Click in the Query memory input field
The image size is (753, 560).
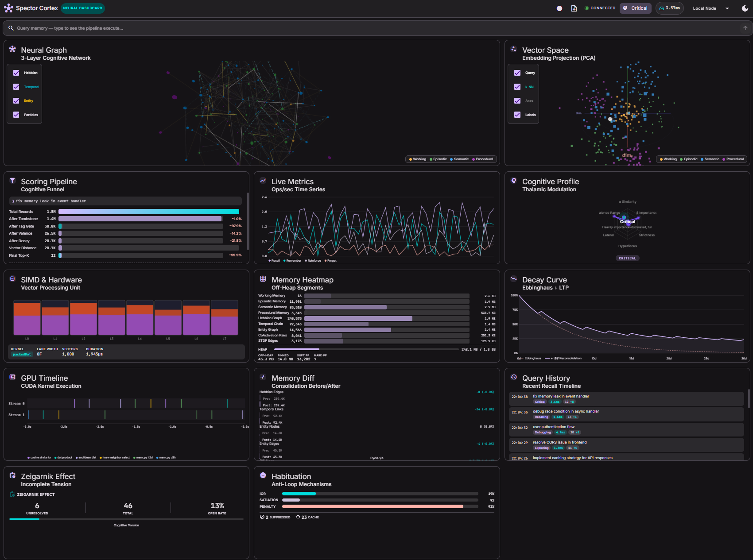(376, 28)
